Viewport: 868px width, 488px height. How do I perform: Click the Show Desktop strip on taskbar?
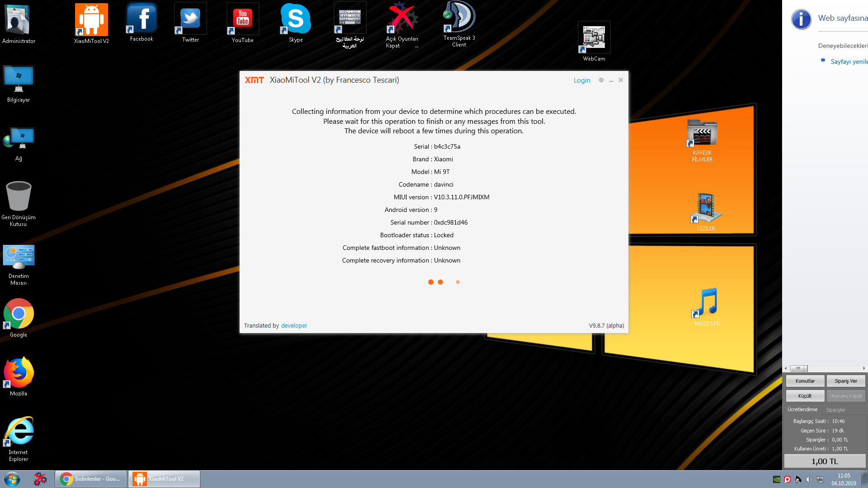point(864,479)
